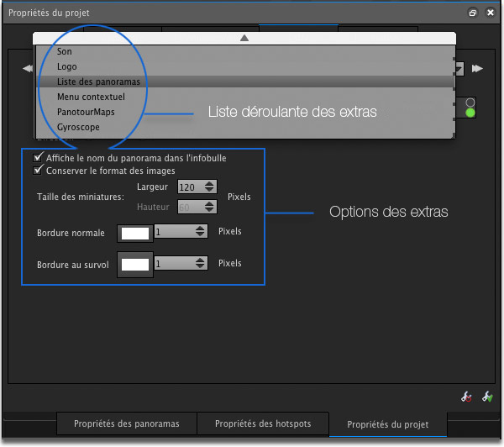
Task: Click the wrench icon with green checkmark
Action: pos(487,397)
